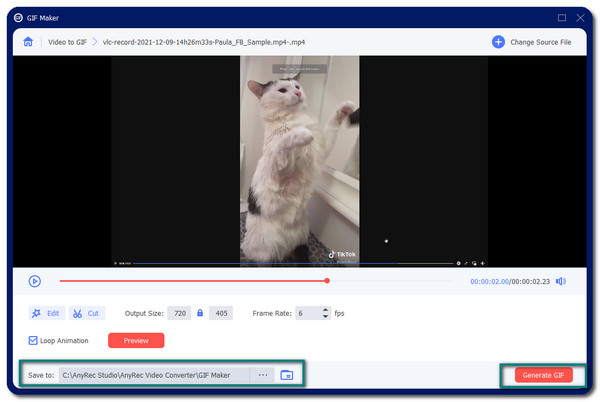Image resolution: width=600 pixels, height=402 pixels.
Task: Click the GIF Maker app logo icon
Action: click(18, 18)
